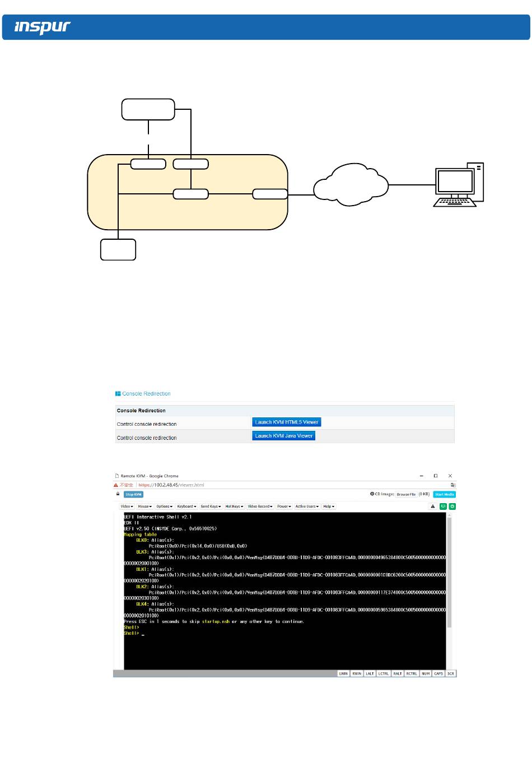Toggle the LWIN key indicator
532x767 pixels.
[343, 674]
